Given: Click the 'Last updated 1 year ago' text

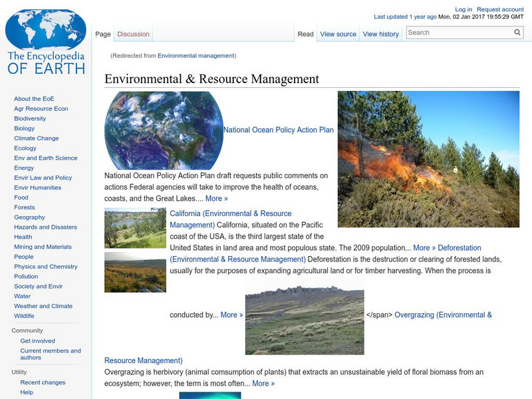Looking at the screenshot, I should pos(405,17).
